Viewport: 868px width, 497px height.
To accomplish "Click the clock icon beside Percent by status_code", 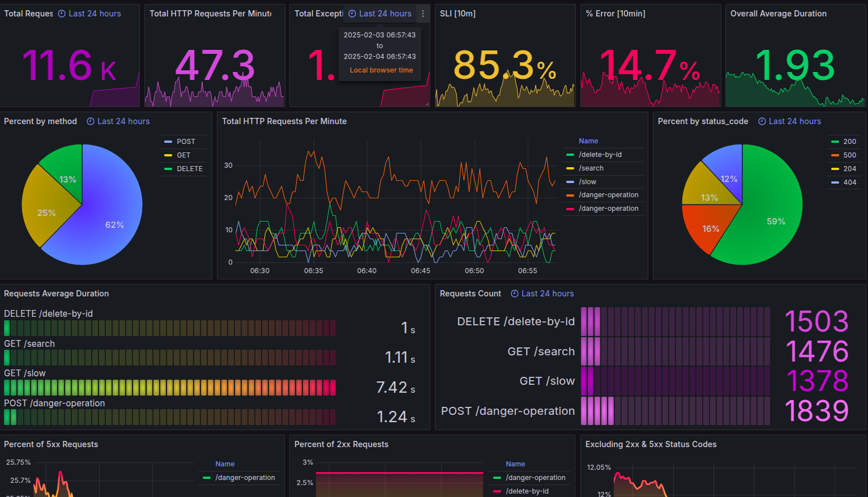I will tap(762, 121).
